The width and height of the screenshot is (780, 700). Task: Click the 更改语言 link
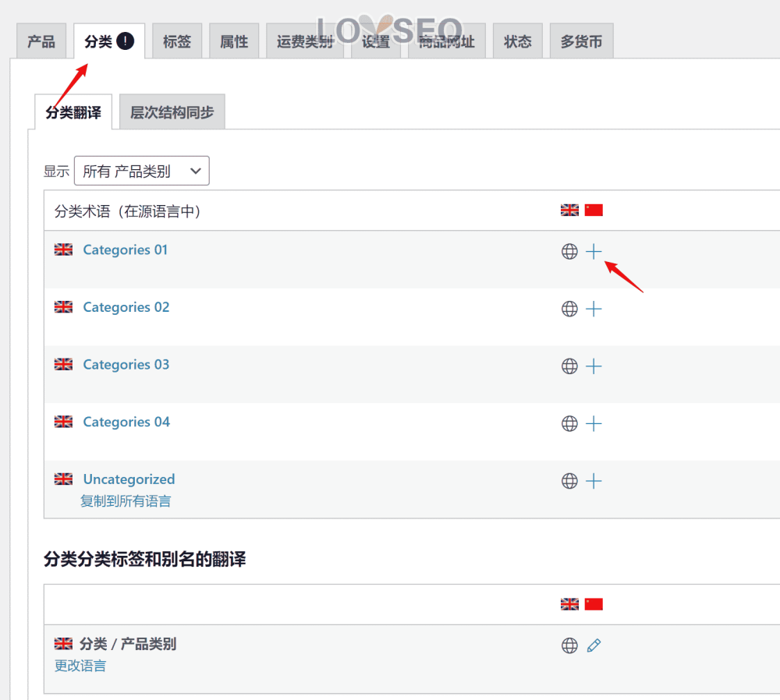pyautogui.click(x=80, y=666)
